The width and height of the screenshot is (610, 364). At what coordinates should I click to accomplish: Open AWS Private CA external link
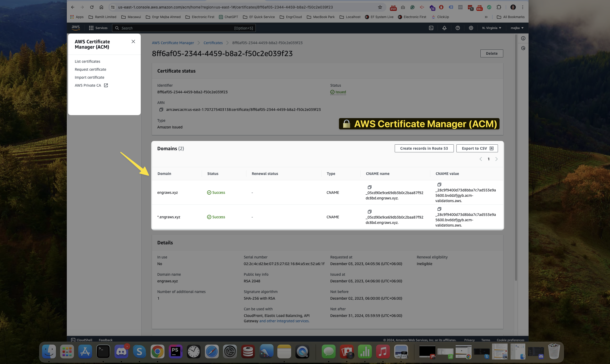[91, 85]
